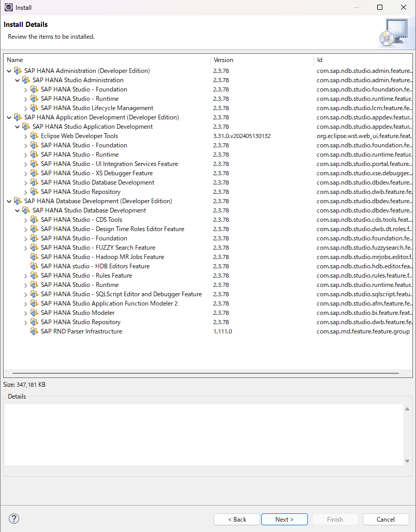
Task: Click the Install window title bar icon
Action: [x=8, y=7]
